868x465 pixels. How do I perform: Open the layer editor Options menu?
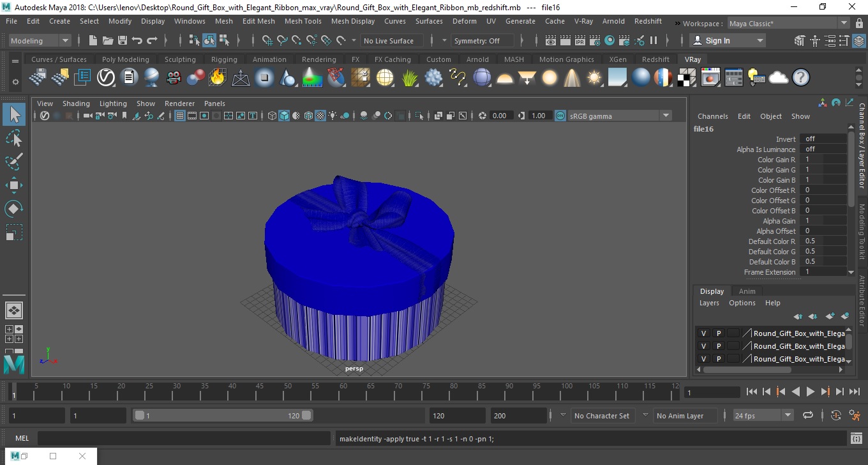click(742, 303)
